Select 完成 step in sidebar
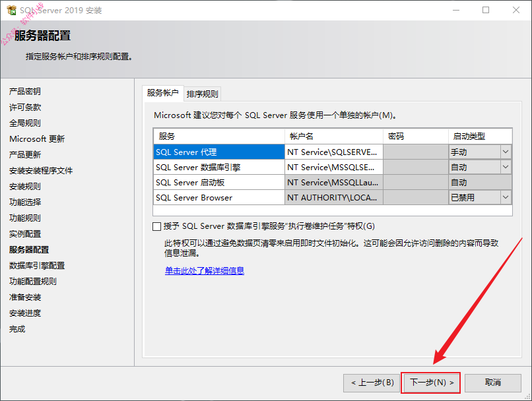The height and width of the screenshot is (401, 532). [17, 329]
